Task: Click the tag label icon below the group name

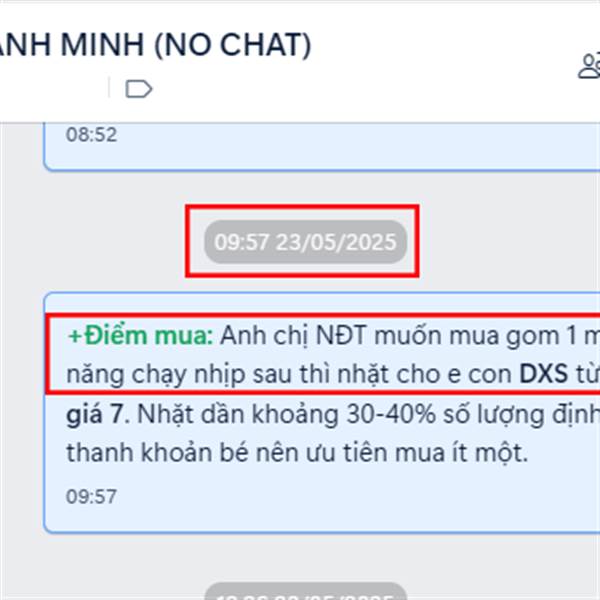Action: 139,89
